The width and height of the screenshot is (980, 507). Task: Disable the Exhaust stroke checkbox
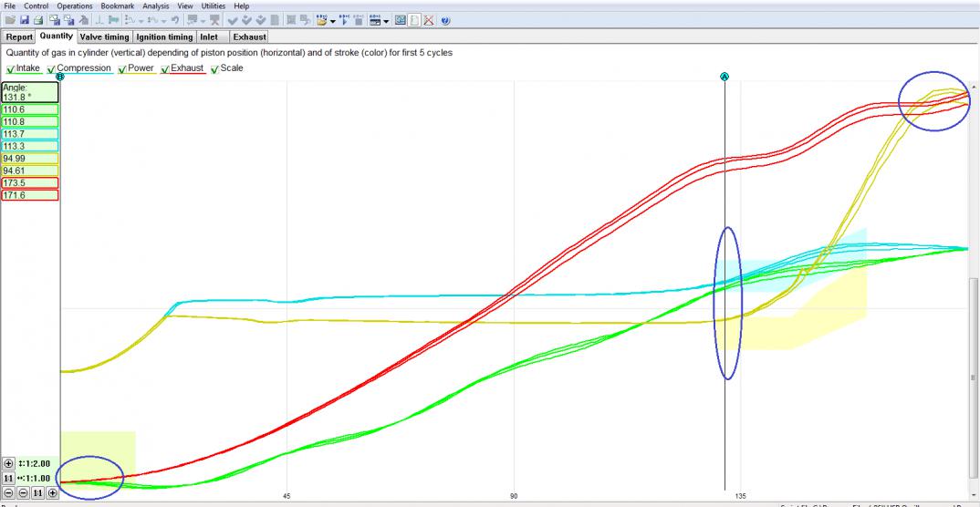[x=165, y=68]
